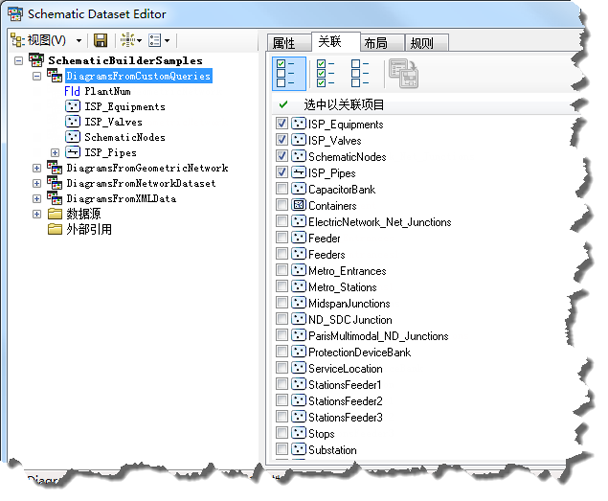Click the ISP_Valves node icon in tree
The height and width of the screenshot is (501, 608).
pyautogui.click(x=73, y=121)
